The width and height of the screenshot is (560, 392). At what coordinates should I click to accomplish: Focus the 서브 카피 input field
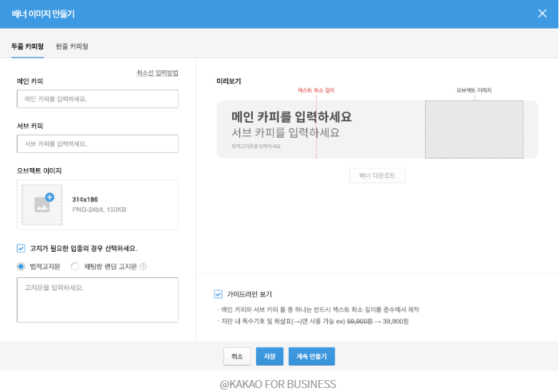point(97,143)
